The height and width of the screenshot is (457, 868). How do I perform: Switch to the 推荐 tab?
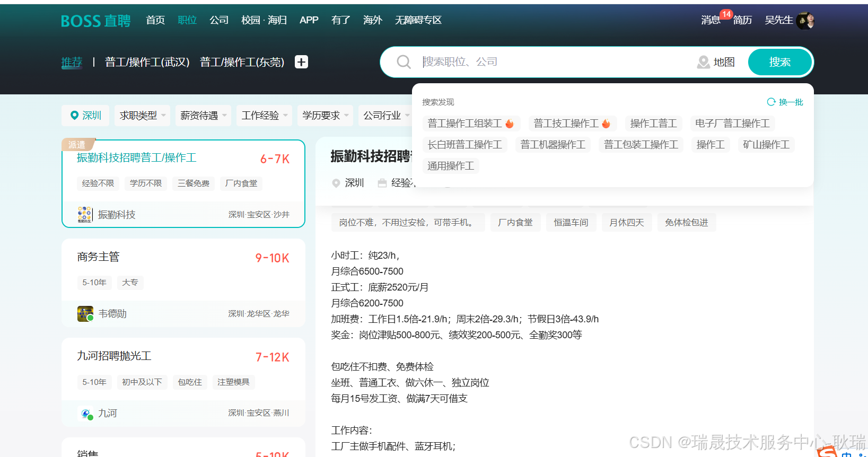pyautogui.click(x=72, y=62)
